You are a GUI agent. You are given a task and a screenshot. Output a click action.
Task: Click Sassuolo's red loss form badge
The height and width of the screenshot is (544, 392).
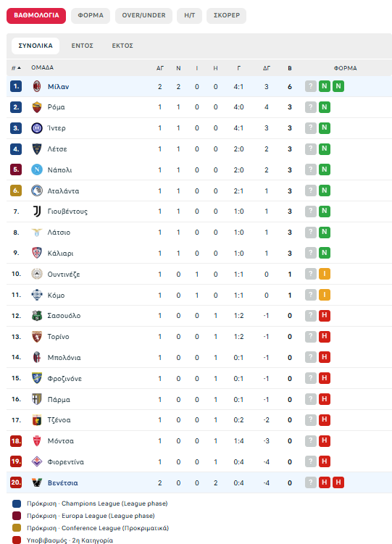pyautogui.click(x=325, y=315)
